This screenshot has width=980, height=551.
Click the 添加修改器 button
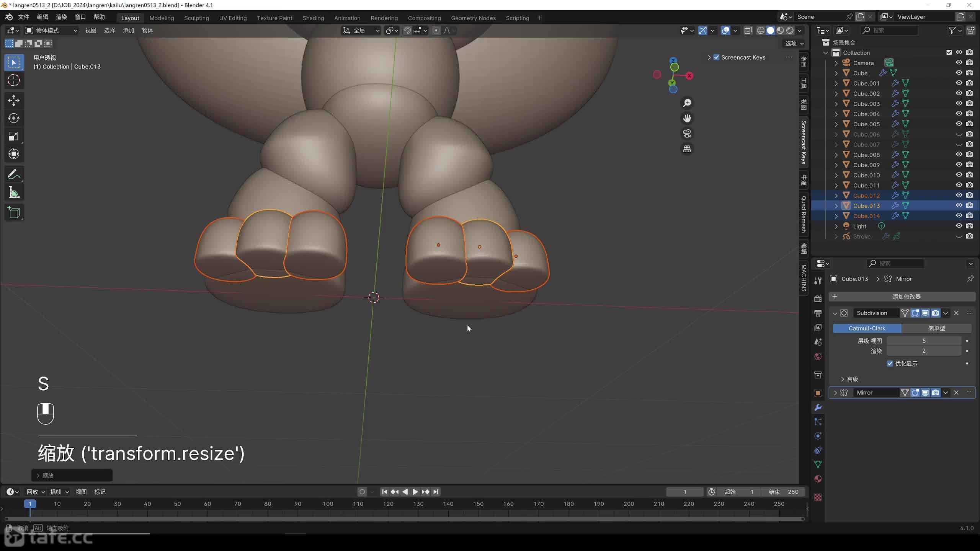coord(902,297)
